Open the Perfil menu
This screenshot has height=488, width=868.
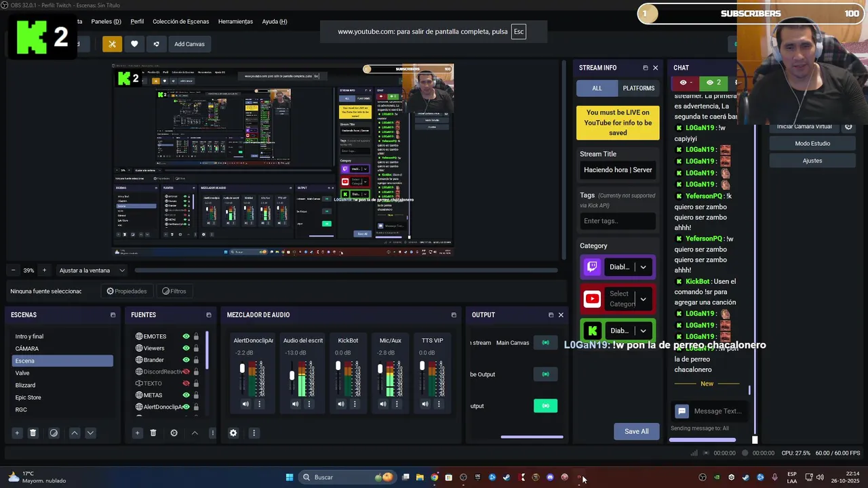pyautogui.click(x=137, y=22)
